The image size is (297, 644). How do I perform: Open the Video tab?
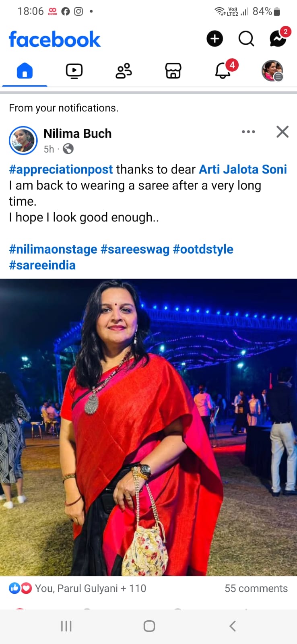pos(74,71)
